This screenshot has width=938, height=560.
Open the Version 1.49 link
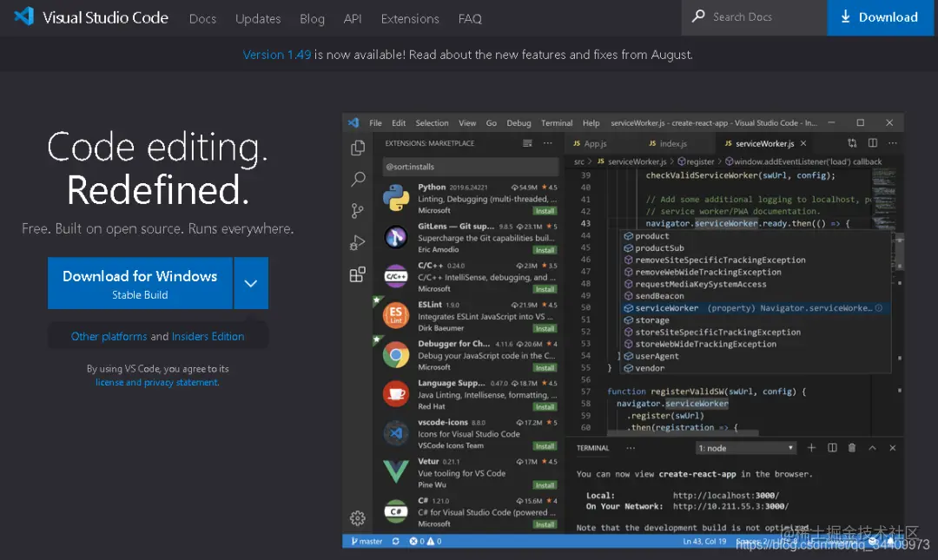[x=277, y=55]
